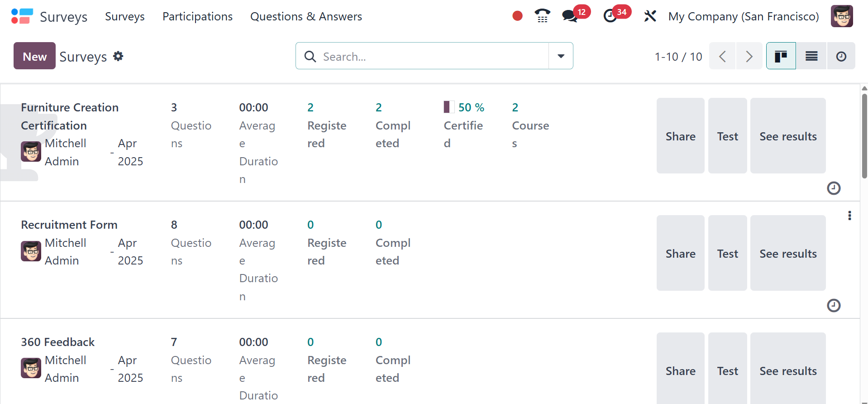The height and width of the screenshot is (404, 868).
Task: Click the New survey button
Action: (x=34, y=56)
